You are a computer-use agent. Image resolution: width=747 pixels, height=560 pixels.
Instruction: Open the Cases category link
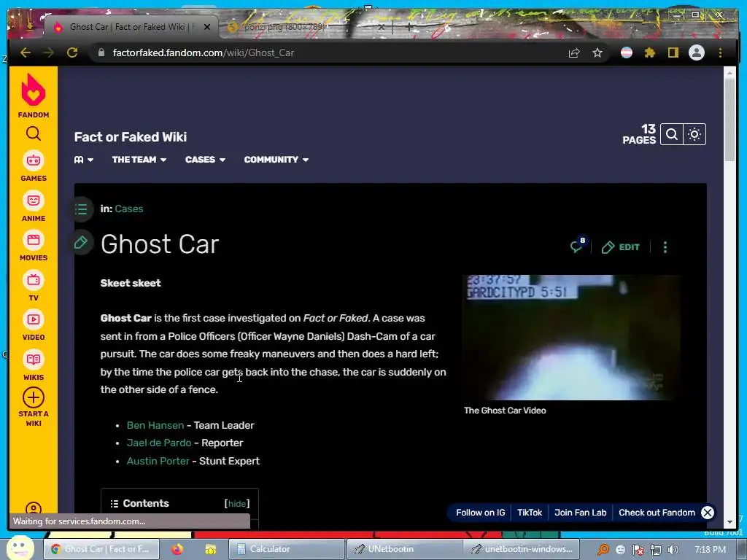pos(128,209)
